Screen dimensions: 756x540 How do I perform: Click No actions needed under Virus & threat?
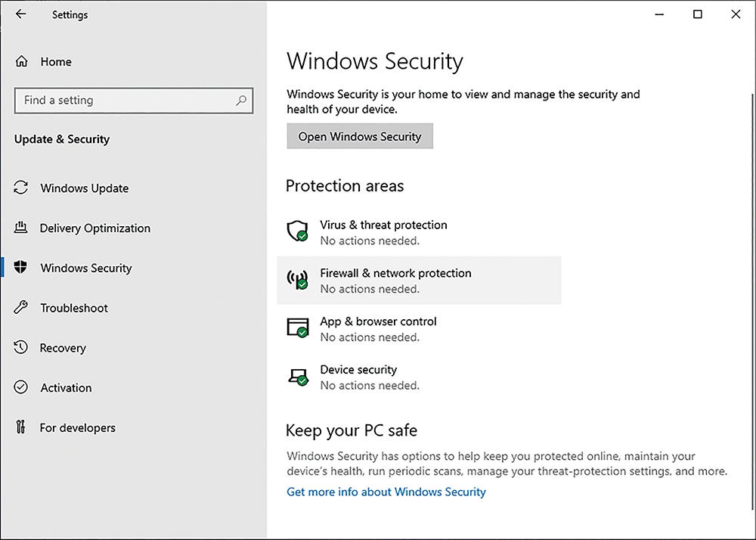370,241
